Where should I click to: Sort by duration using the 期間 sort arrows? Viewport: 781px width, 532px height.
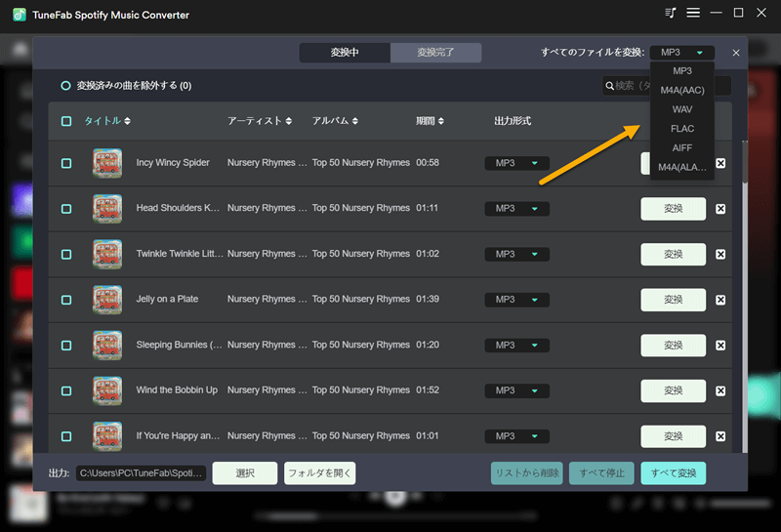(441, 121)
